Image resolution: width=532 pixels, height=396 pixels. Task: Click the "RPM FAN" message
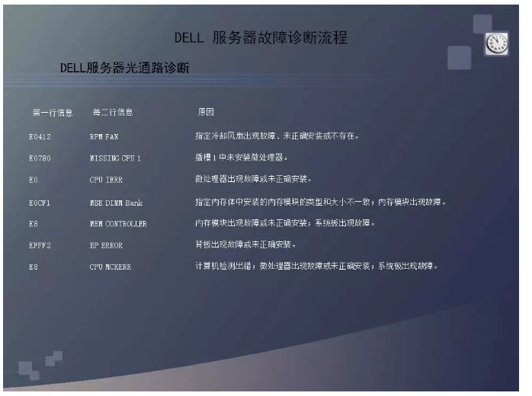tap(104, 137)
